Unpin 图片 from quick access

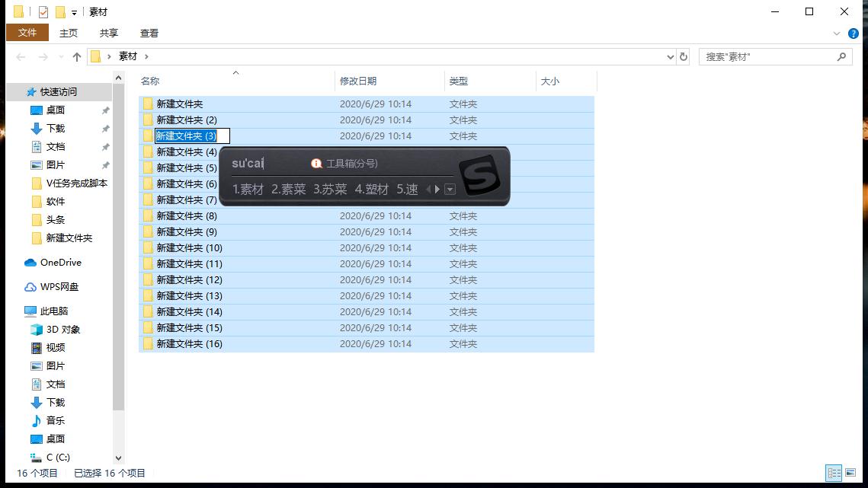pos(106,165)
